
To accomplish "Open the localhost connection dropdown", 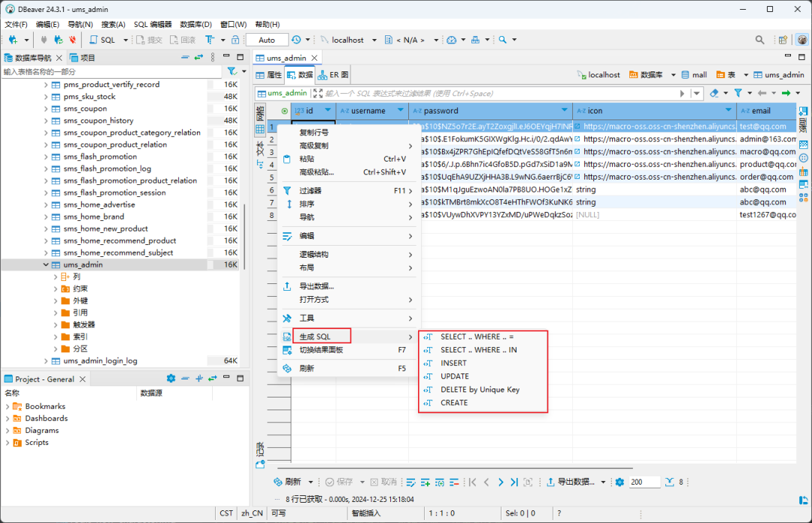I will pos(374,39).
